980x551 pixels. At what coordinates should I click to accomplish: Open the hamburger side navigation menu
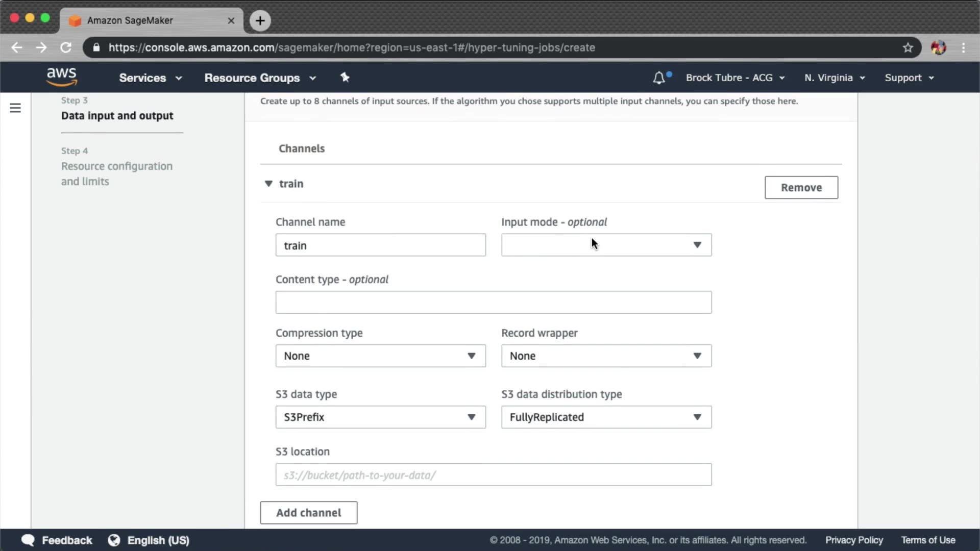click(x=15, y=108)
